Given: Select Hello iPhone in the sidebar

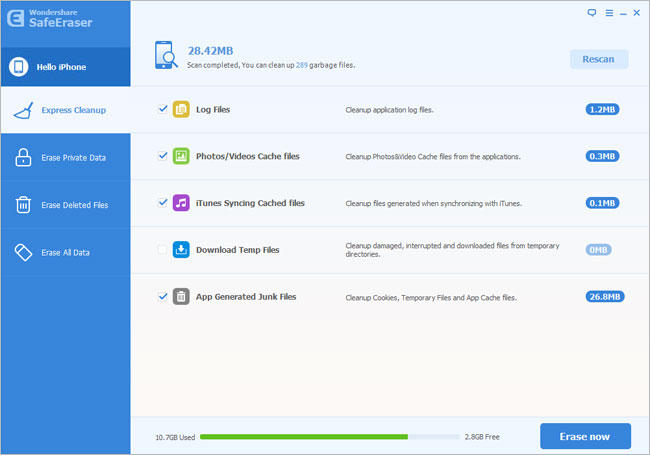Looking at the screenshot, I should point(65,67).
